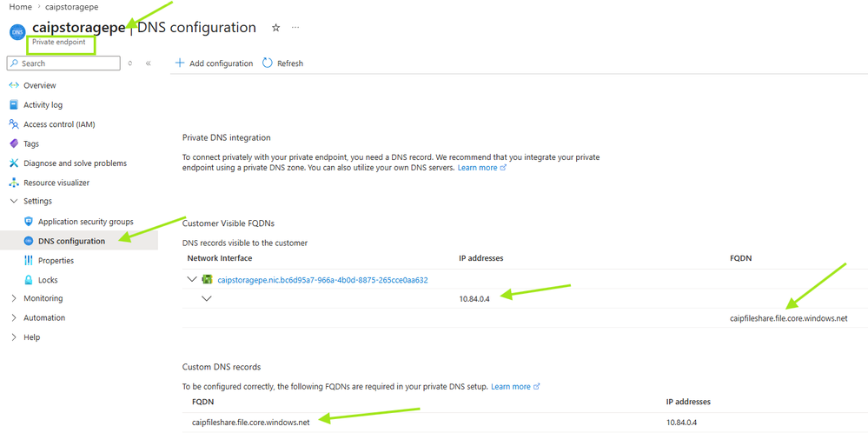Viewport: 868px width, 433px height.
Task: Open Properties under Settings
Action: (56, 260)
